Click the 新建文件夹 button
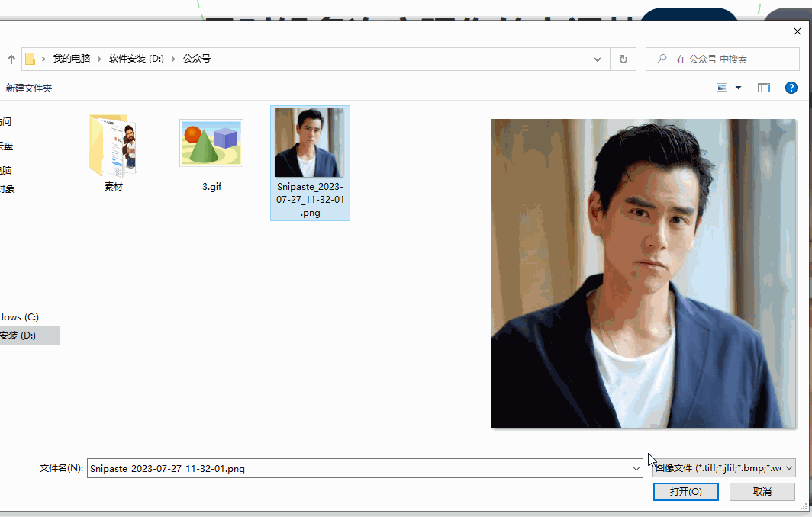This screenshot has height=517, width=812. point(29,88)
